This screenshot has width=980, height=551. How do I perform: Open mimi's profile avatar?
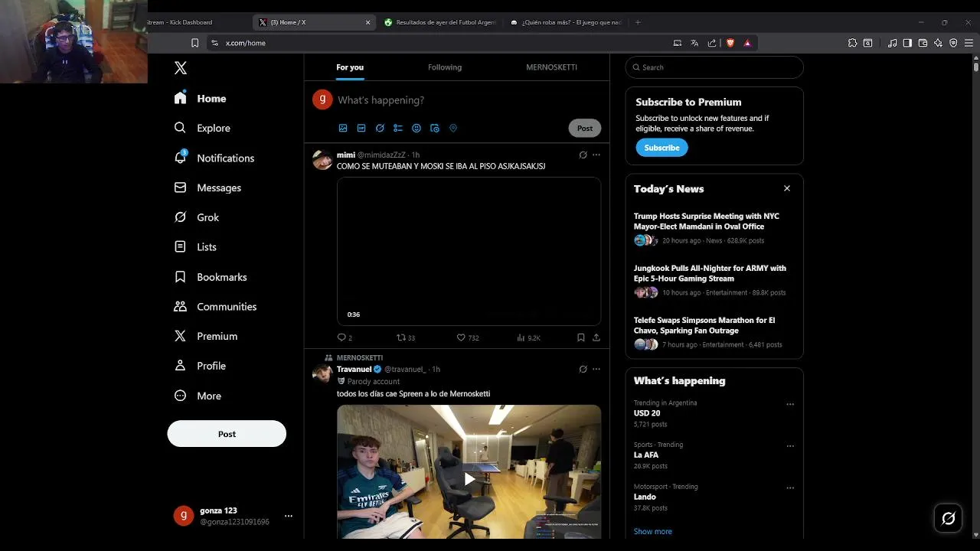(x=322, y=159)
